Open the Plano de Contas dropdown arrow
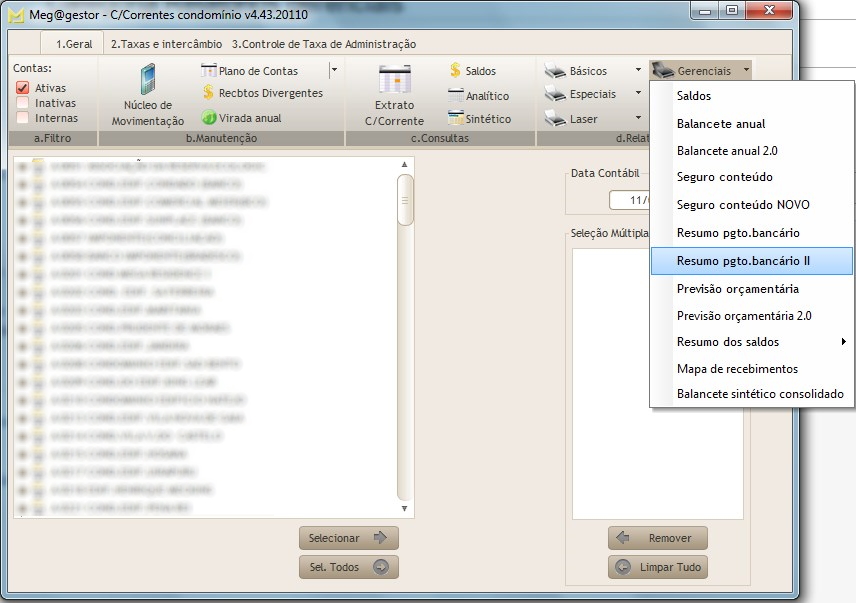The image size is (856, 603). tap(334, 71)
